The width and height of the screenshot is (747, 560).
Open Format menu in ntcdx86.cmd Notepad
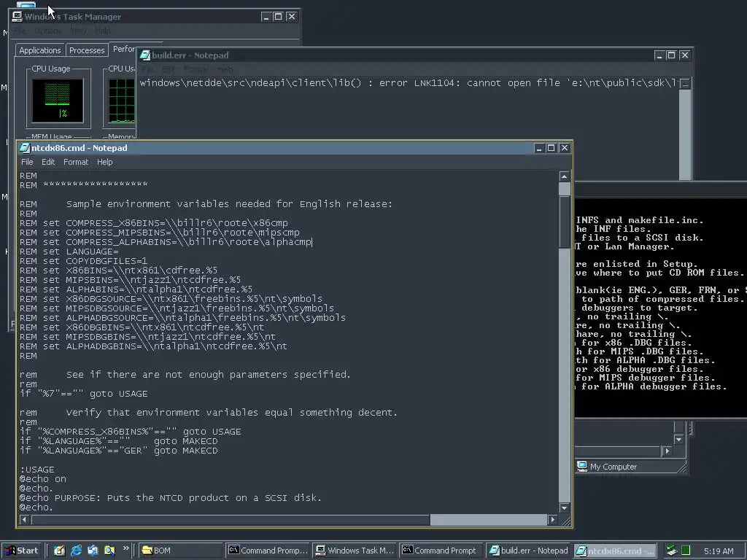coord(76,162)
